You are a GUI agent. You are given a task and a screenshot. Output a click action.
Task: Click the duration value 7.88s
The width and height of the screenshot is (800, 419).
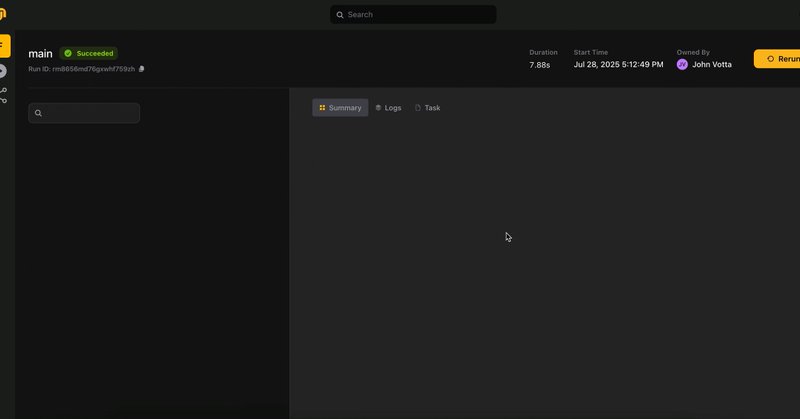(539, 65)
